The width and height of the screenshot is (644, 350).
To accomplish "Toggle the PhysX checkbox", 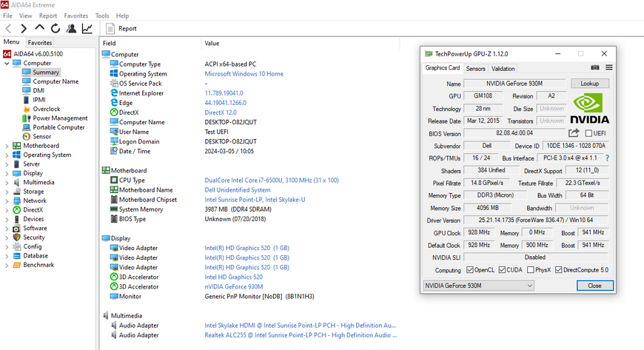I will click(x=530, y=270).
